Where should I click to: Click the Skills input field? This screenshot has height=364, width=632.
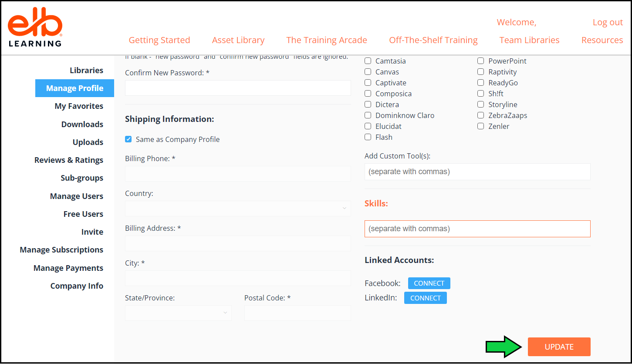coord(477,229)
